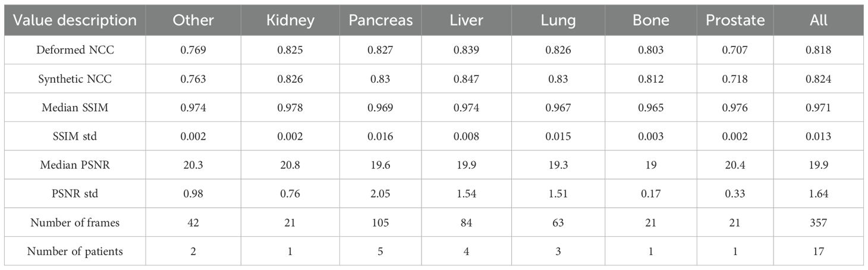Click the Other column header
The image size is (868, 270).
(193, 20)
